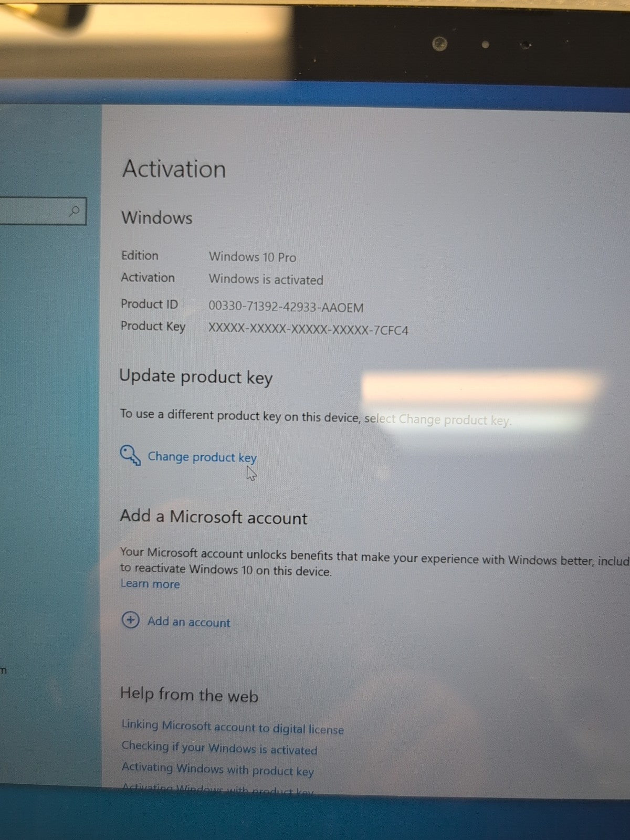The width and height of the screenshot is (630, 840).
Task: Click the search magnifier icon in sidebar
Action: [75, 212]
